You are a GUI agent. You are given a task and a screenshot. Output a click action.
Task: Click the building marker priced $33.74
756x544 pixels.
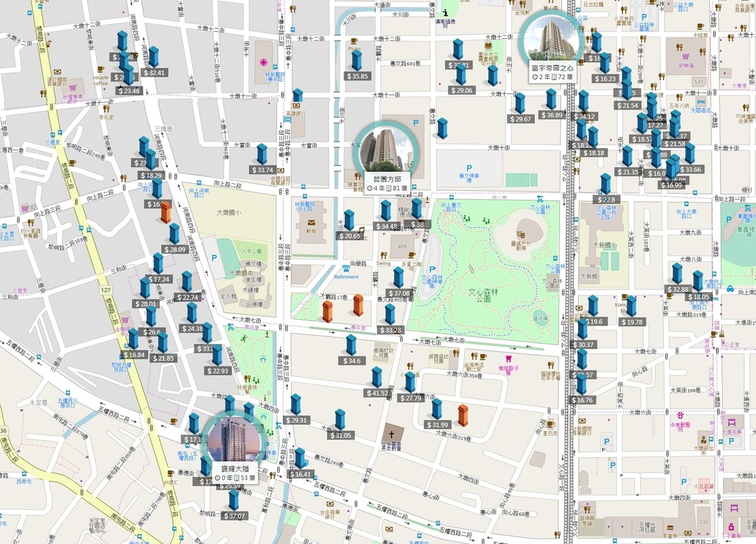[x=262, y=154]
